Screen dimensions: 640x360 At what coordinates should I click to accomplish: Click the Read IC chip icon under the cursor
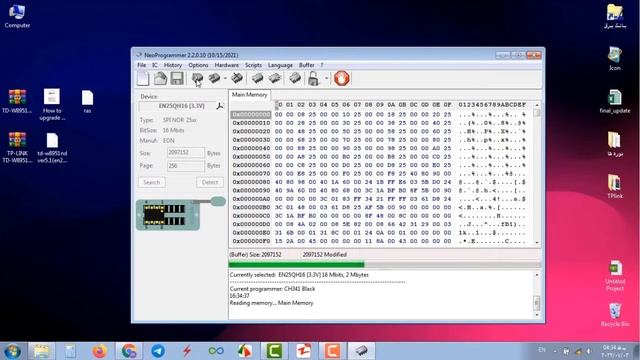coord(198,78)
